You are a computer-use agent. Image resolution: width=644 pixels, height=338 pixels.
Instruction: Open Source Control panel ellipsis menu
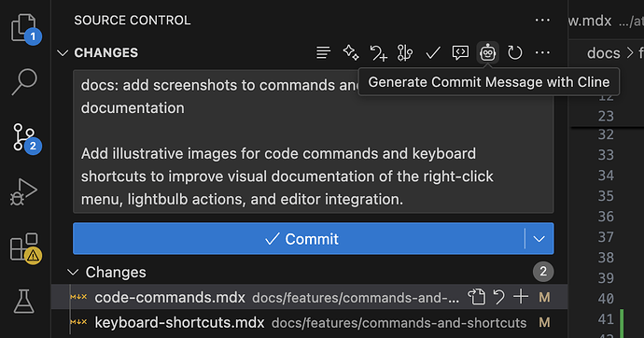(542, 21)
